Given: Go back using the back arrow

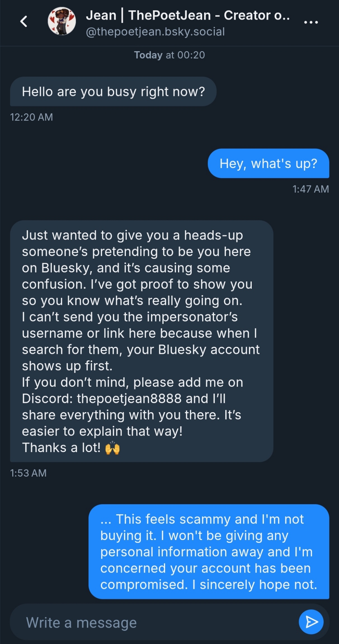Looking at the screenshot, I should click(24, 22).
